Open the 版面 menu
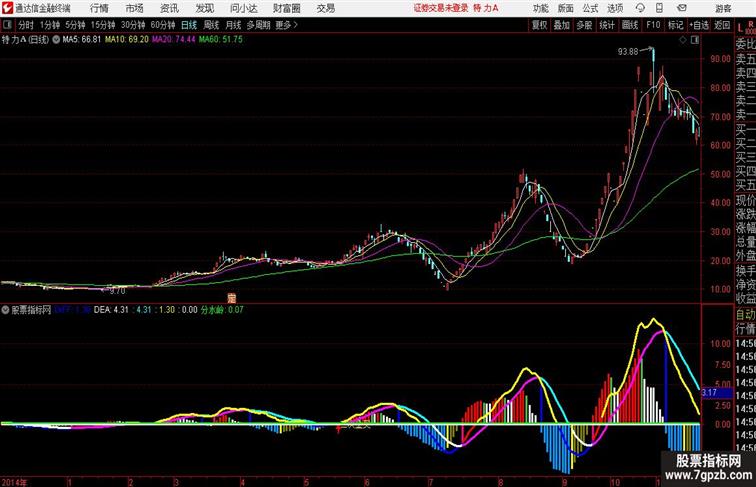The height and width of the screenshot is (487, 756). (x=566, y=8)
